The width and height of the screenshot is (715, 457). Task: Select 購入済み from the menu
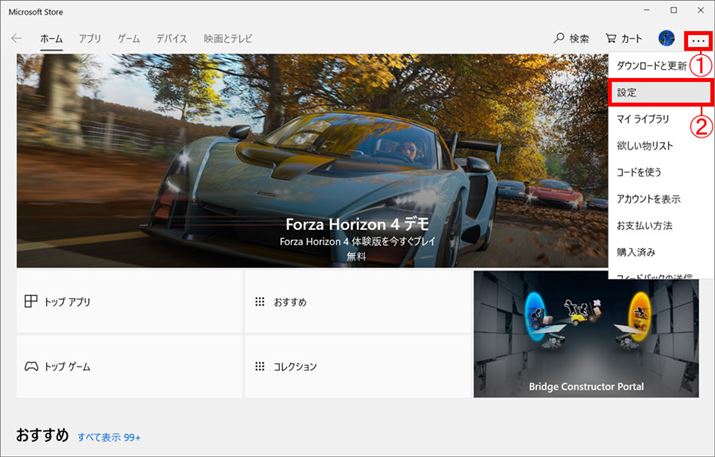point(661,252)
